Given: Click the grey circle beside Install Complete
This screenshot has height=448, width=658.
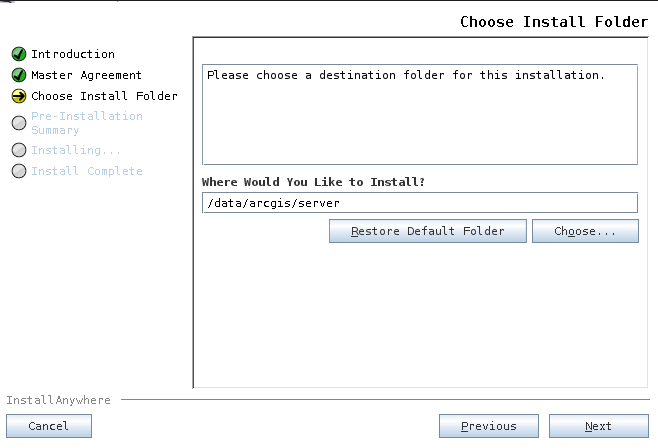Looking at the screenshot, I should tap(19, 171).
